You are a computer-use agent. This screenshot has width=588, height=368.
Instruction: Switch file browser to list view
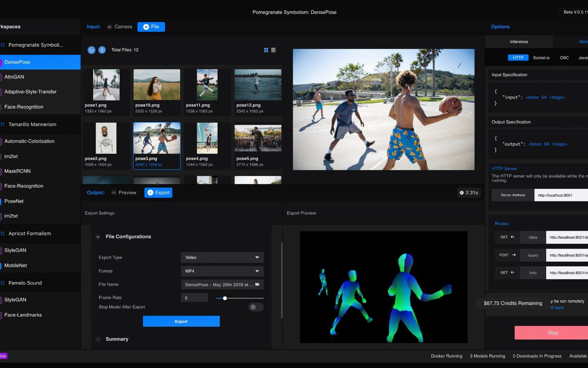274,50
